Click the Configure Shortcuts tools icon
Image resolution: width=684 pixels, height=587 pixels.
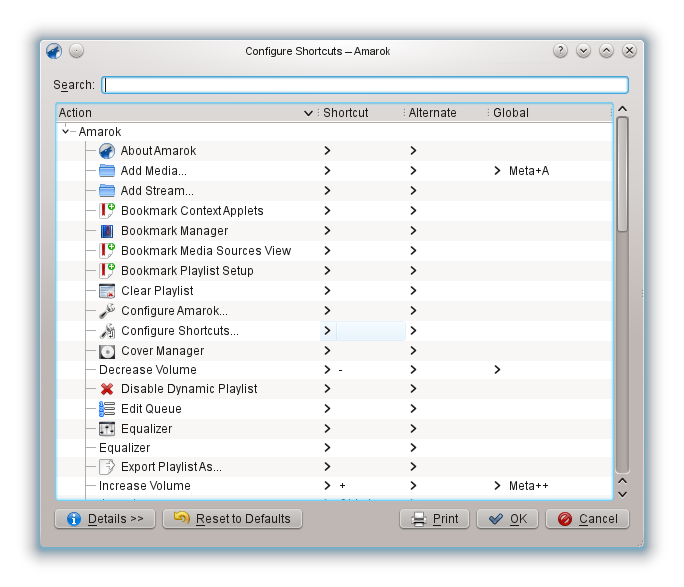107,331
